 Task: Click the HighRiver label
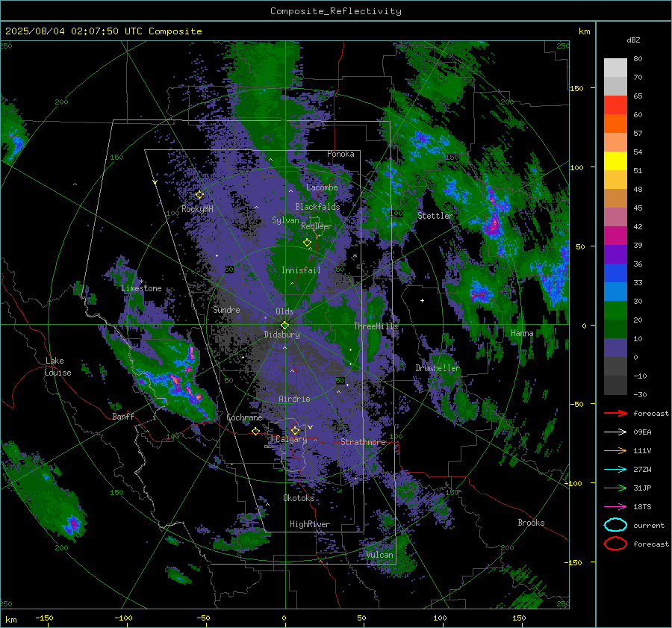point(310,524)
